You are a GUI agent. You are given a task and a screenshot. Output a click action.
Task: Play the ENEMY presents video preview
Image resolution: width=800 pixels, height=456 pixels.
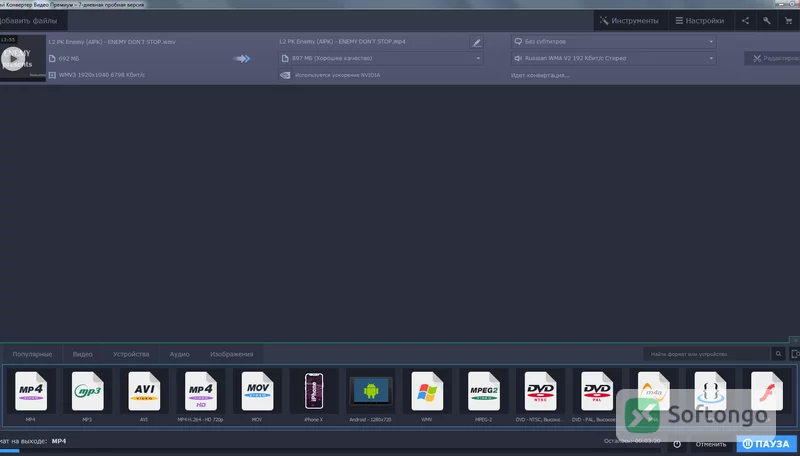tap(13, 59)
